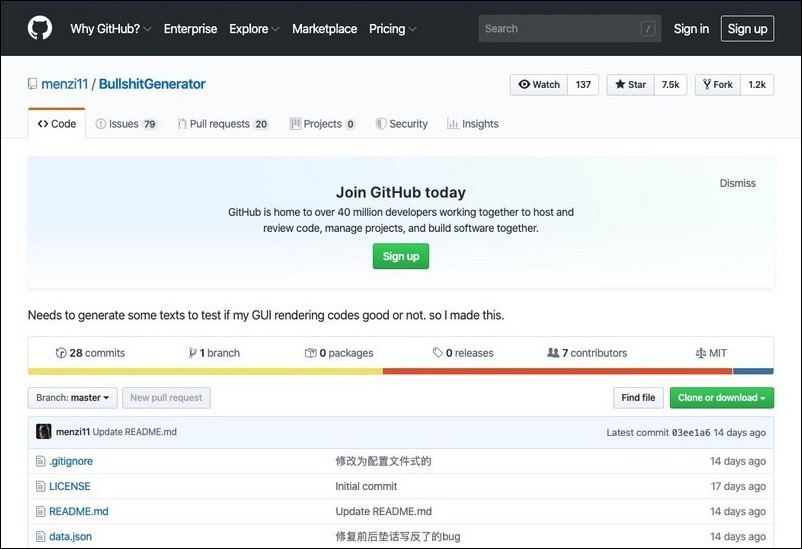
Task: Expand the Clone or download dropdown
Action: coord(721,398)
